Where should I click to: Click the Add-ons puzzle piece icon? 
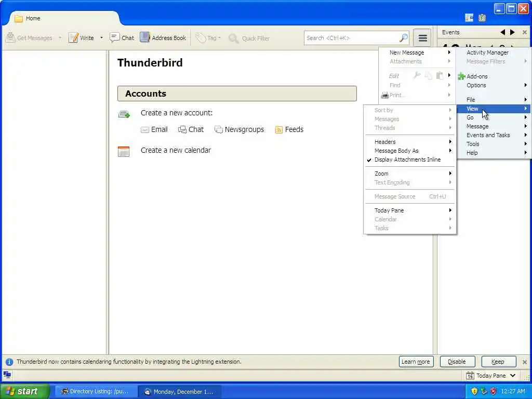pyautogui.click(x=461, y=76)
